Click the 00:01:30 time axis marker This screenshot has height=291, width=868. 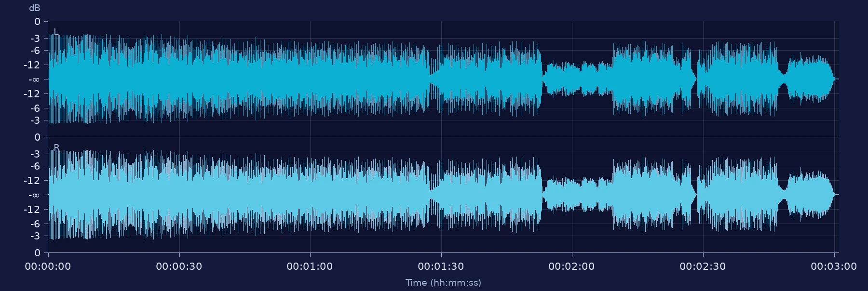pos(441,266)
